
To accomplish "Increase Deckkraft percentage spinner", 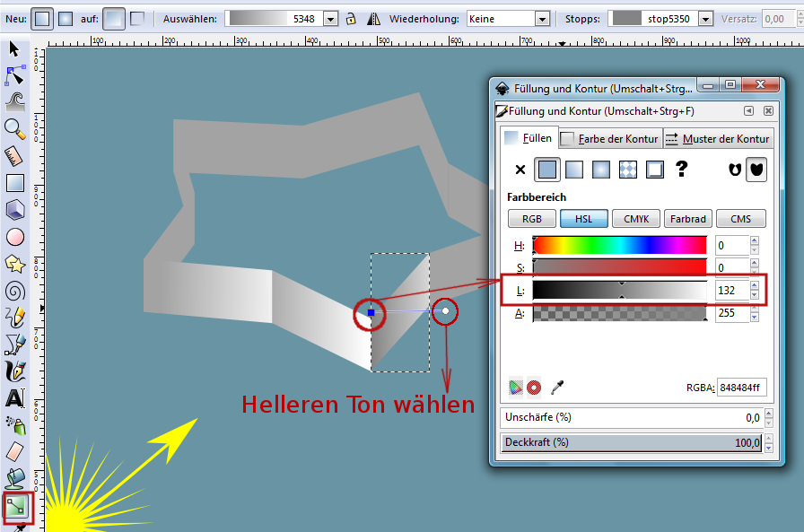I will pos(769,437).
